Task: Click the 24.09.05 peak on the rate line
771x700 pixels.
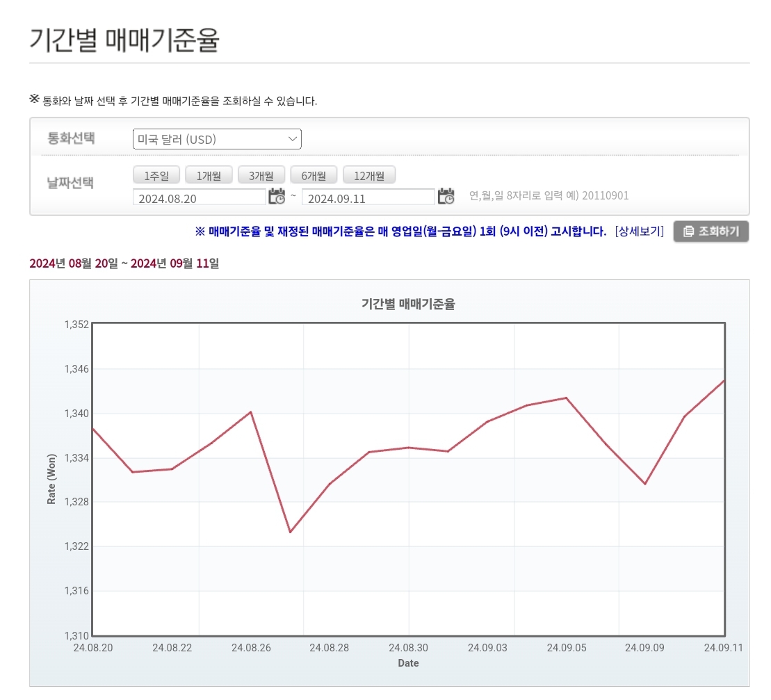Action: 567,398
